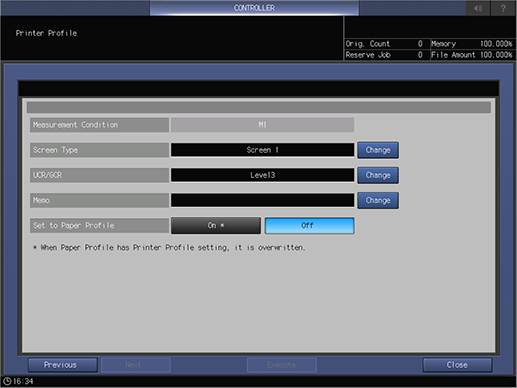Click the Set to Paper Profile label
This screenshot has height=388, width=517.
point(99,226)
